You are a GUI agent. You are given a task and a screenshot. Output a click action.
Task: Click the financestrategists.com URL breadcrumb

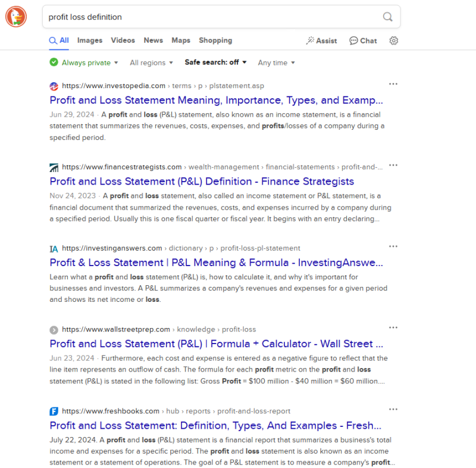[x=222, y=167]
